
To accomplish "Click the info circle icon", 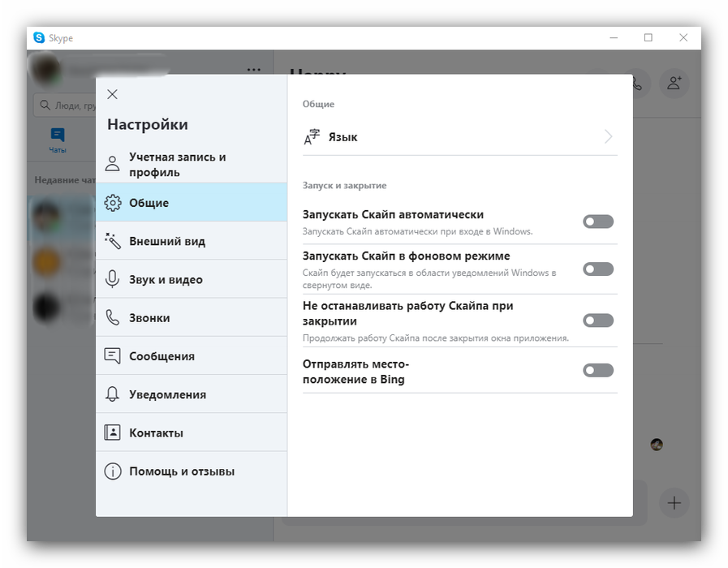I will [x=112, y=471].
